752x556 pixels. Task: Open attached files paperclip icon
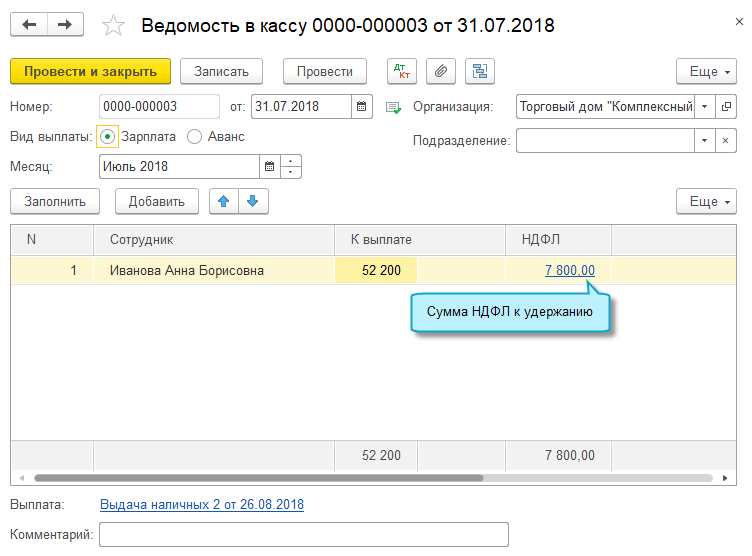click(x=441, y=71)
